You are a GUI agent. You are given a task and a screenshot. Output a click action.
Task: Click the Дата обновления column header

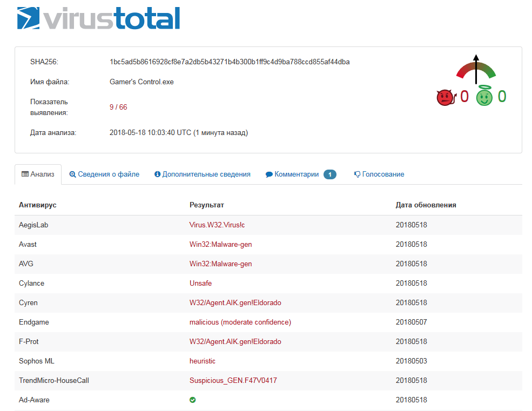(x=426, y=205)
